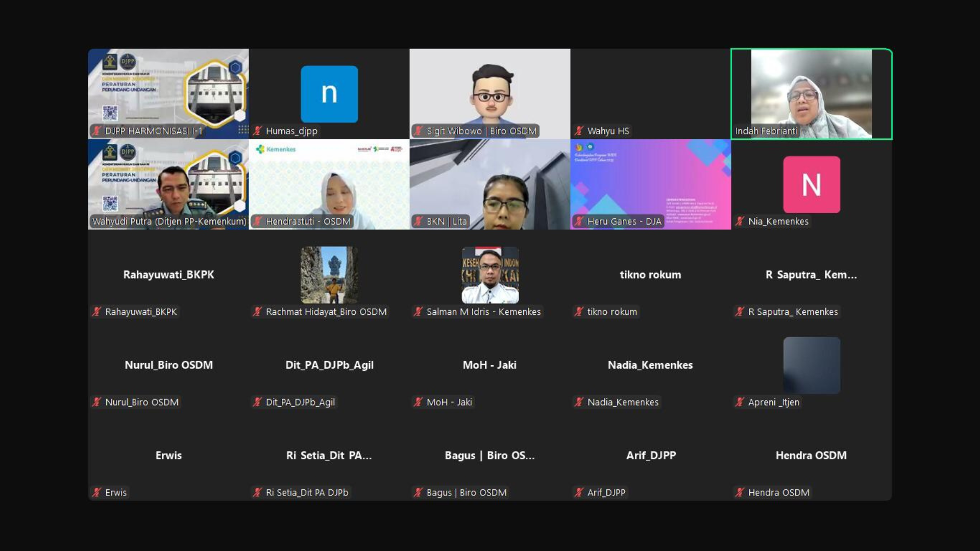The image size is (980, 551).
Task: Click 'Wahyudi Putra (Ditjen PP-Kemenkum)' name label
Action: (x=169, y=221)
